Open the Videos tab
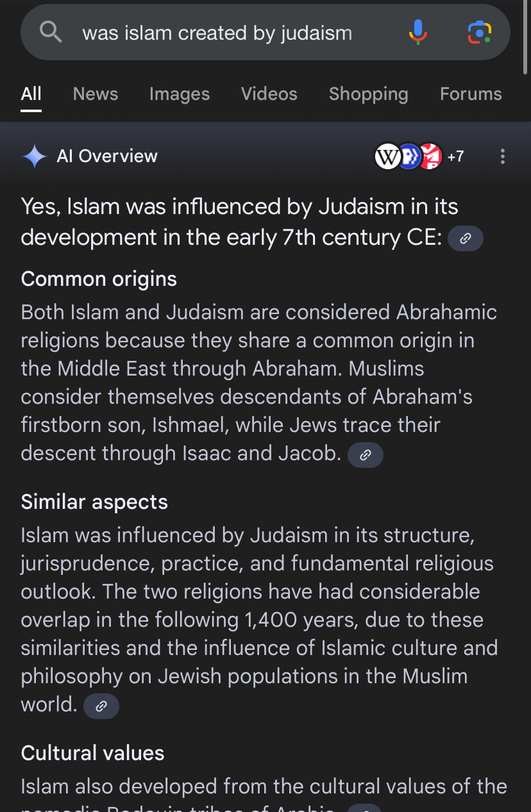The image size is (531, 812). 269,94
